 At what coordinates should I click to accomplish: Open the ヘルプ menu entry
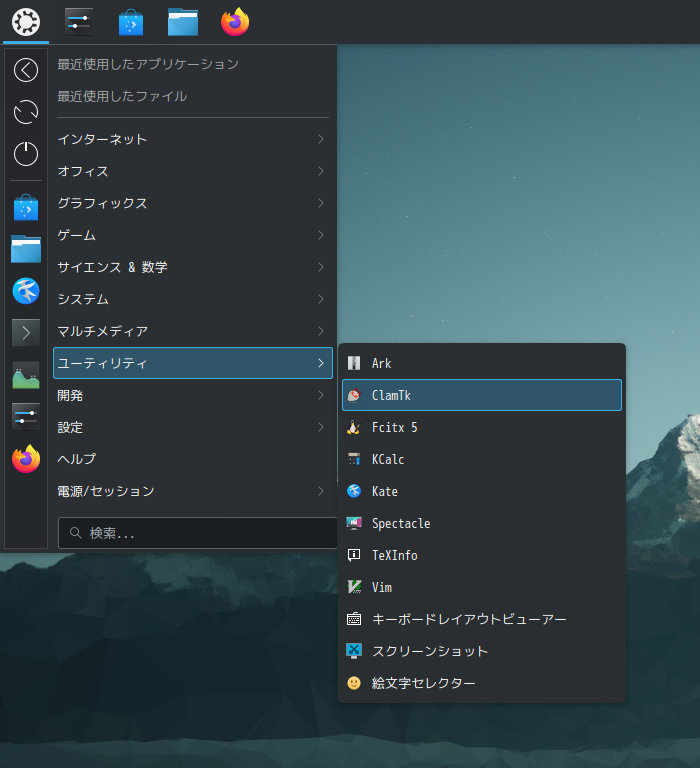click(x=193, y=459)
